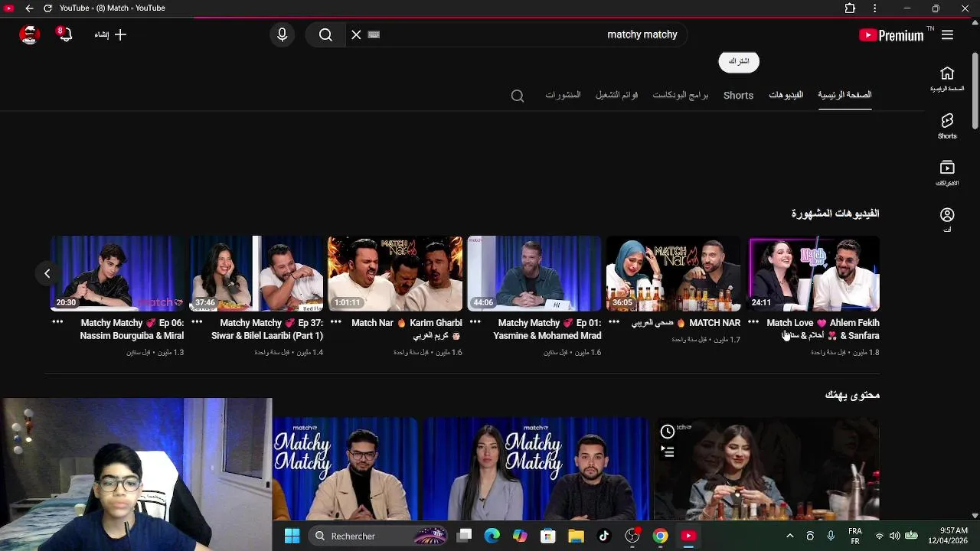Switch to the برامج البودكاست tab
Screen dimensions: 980x551
pos(680,95)
